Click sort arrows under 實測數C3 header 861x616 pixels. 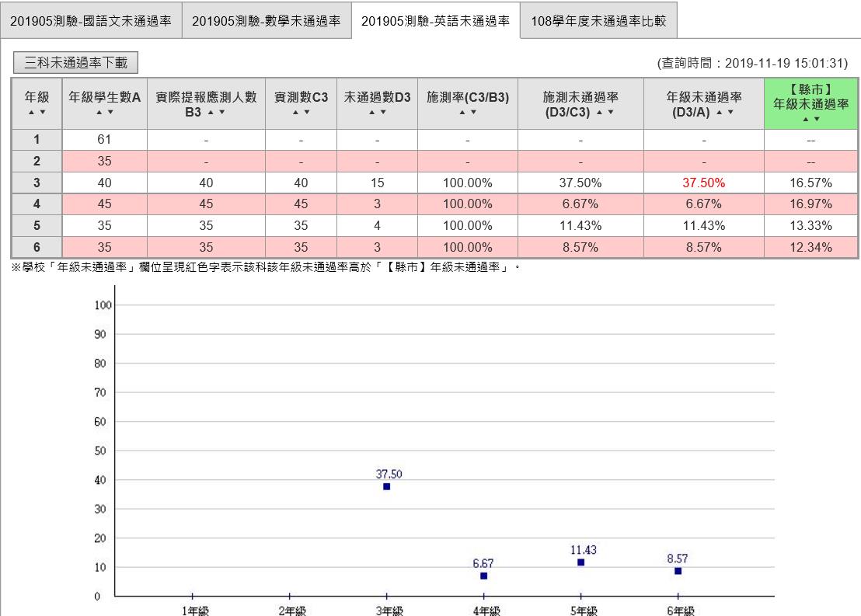pyautogui.click(x=301, y=113)
